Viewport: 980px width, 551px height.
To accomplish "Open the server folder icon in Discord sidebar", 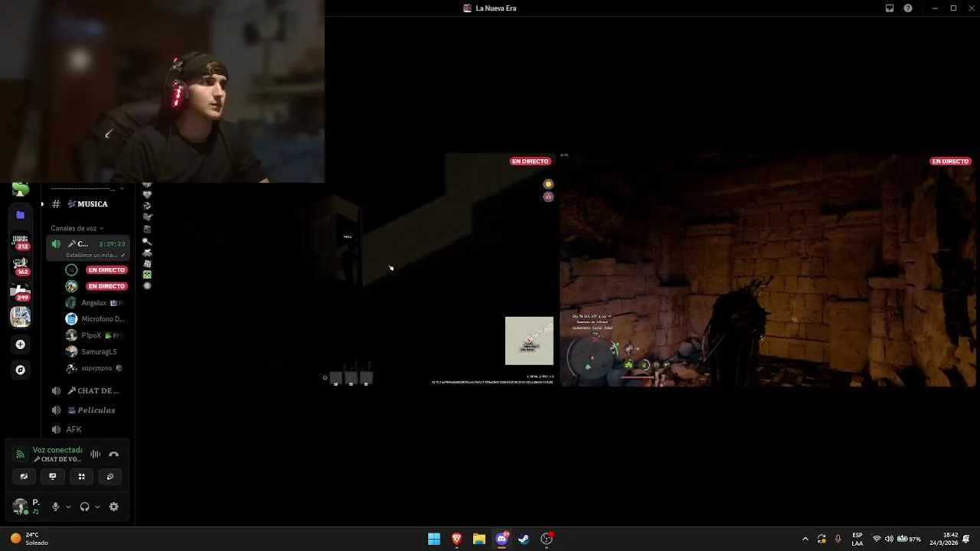I will click(21, 215).
